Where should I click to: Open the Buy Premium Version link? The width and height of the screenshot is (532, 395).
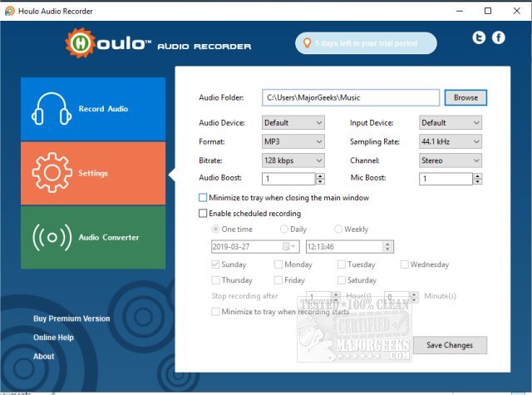[71, 318]
